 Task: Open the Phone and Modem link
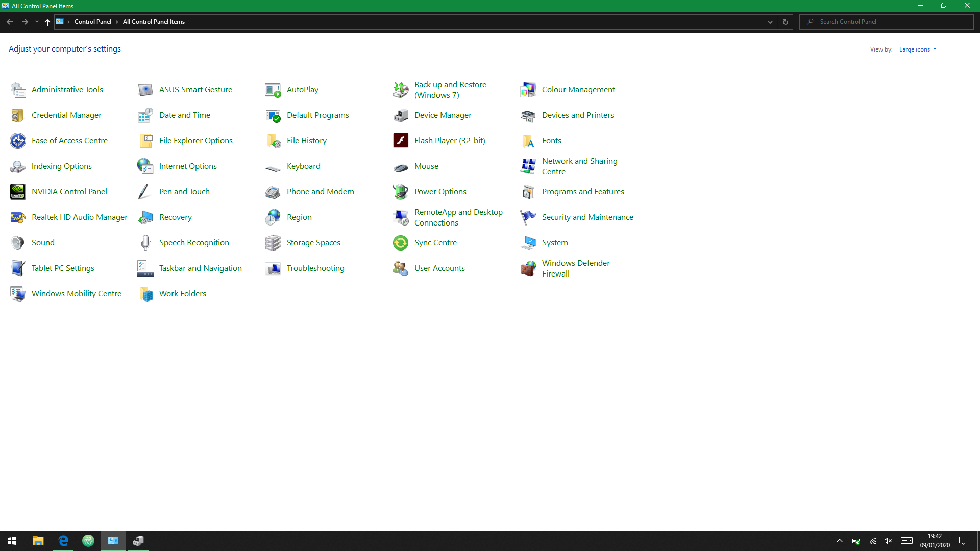click(x=320, y=192)
